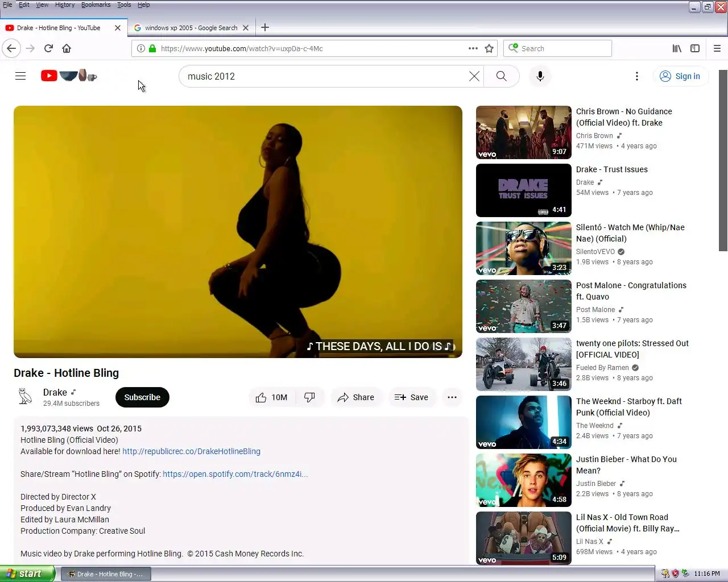Open Silentó Watch Me thumbnail
728x582 pixels.
coord(524,248)
